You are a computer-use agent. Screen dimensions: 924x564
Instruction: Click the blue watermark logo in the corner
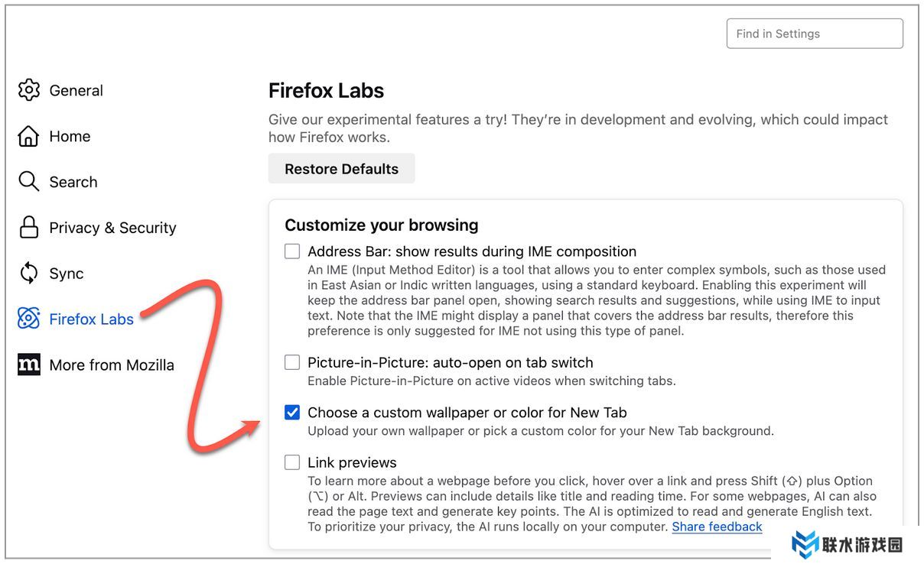[x=805, y=544]
